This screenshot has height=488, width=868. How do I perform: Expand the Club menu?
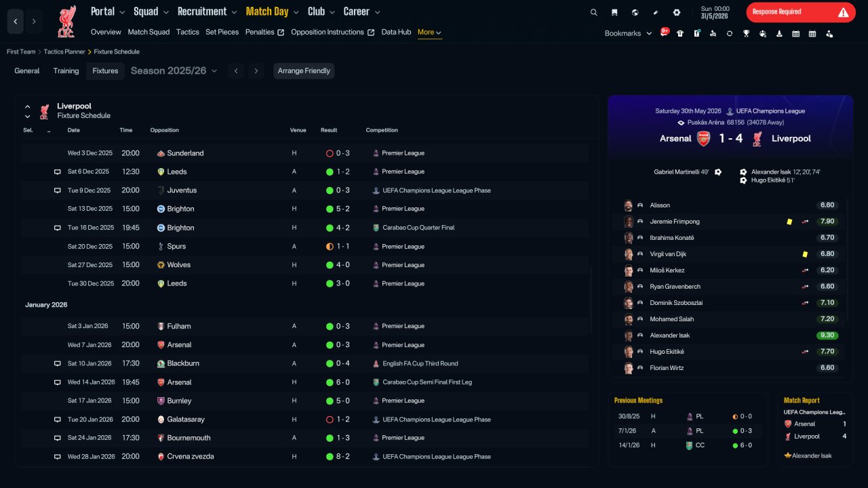[x=321, y=12]
